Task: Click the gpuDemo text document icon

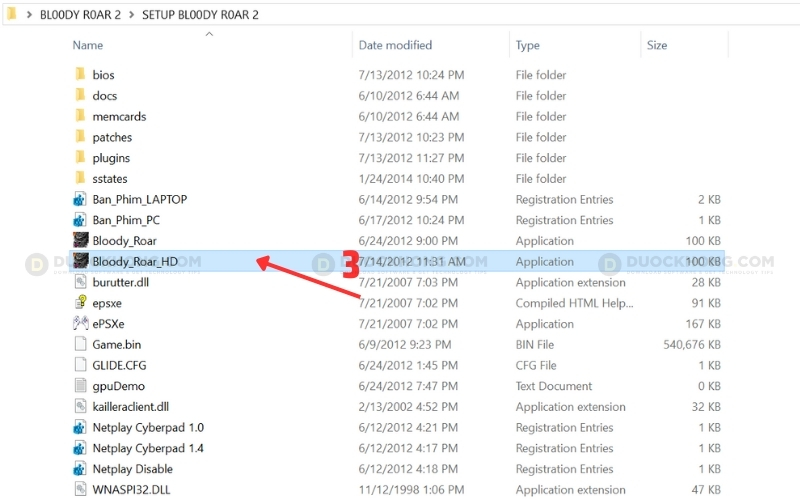Action: tap(81, 386)
